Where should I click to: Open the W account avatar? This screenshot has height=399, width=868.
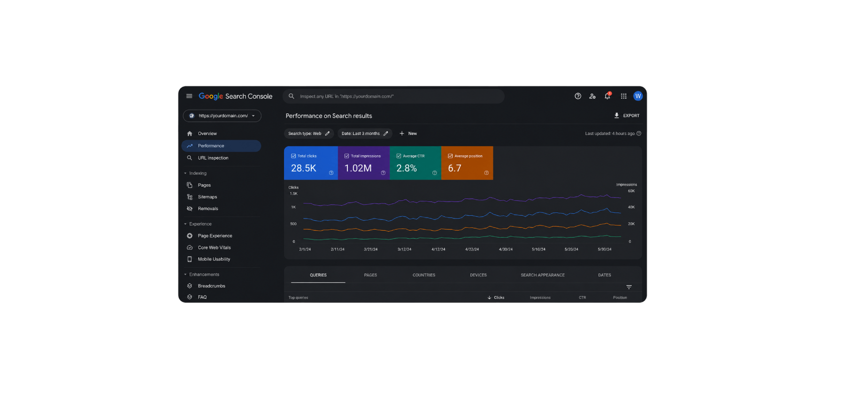[638, 96]
